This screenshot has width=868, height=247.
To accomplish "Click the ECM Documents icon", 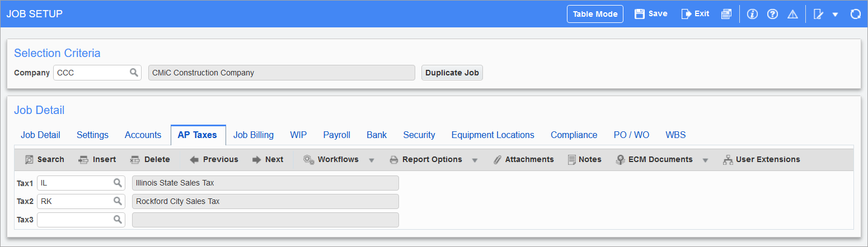I will pyautogui.click(x=620, y=160).
